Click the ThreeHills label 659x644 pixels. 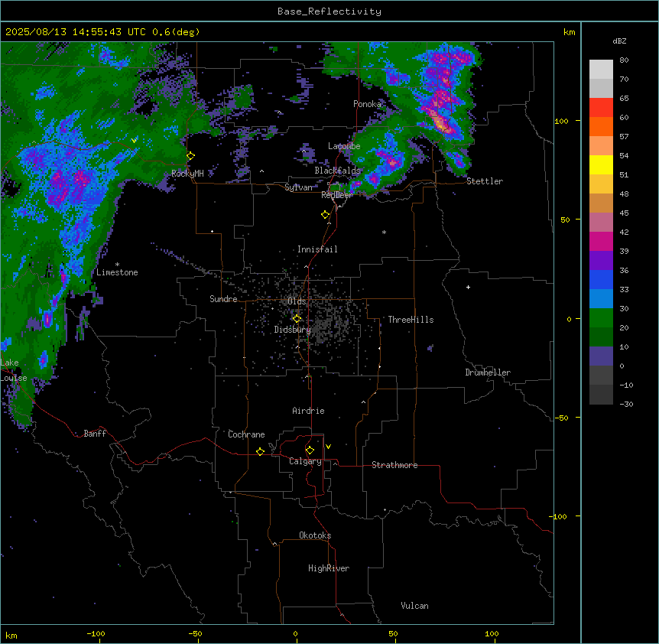click(411, 320)
